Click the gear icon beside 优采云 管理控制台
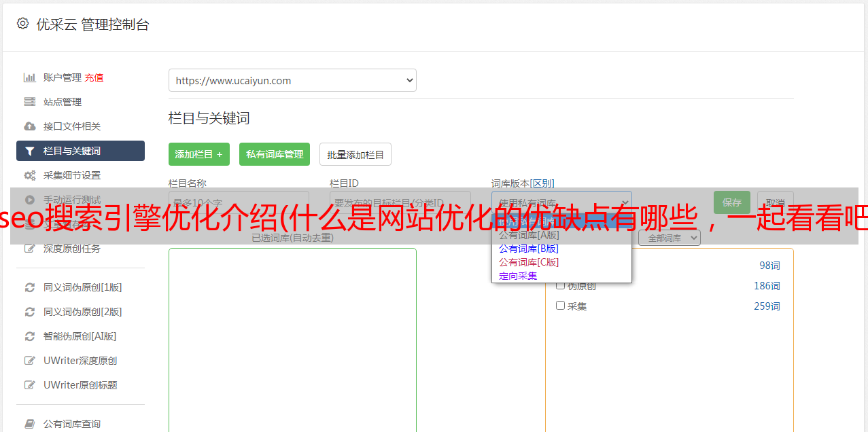 (22, 24)
